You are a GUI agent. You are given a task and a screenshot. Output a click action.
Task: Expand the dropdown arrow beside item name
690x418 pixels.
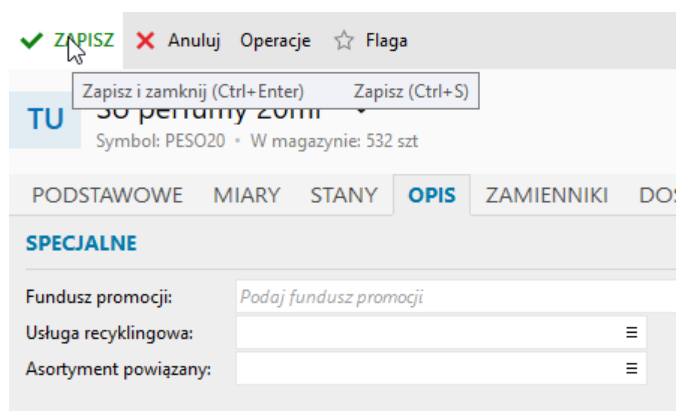(361, 111)
